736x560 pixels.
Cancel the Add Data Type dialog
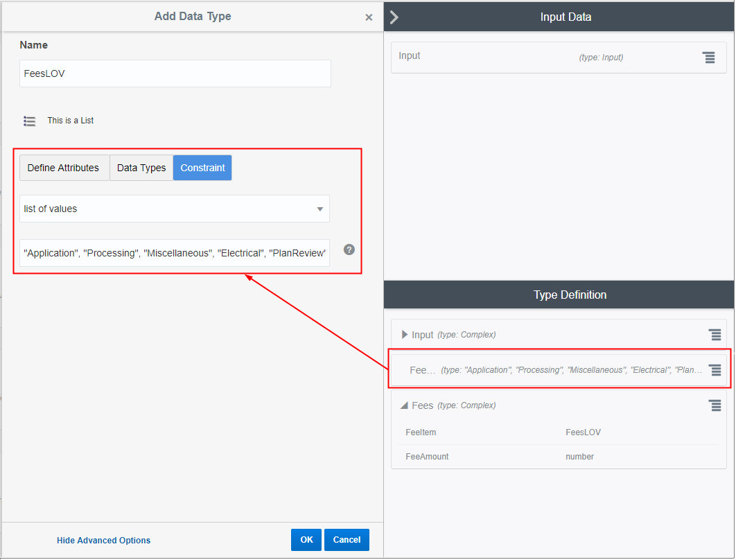(x=347, y=539)
